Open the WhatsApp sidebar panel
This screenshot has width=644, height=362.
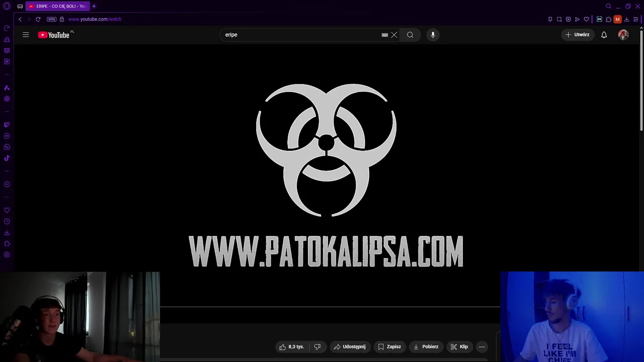[x=7, y=147]
